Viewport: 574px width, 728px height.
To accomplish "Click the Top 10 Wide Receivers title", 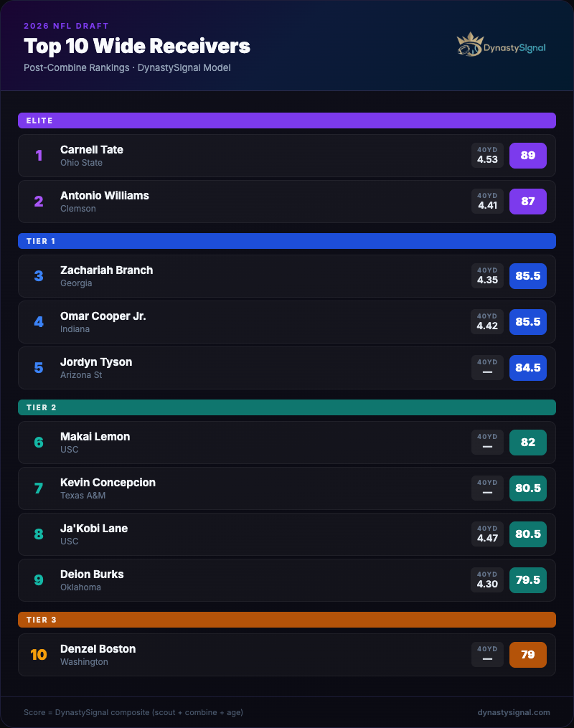I will click(x=137, y=47).
